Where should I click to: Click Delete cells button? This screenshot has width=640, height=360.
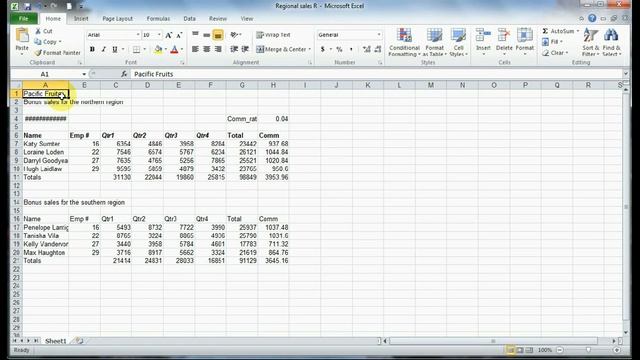click(x=504, y=42)
